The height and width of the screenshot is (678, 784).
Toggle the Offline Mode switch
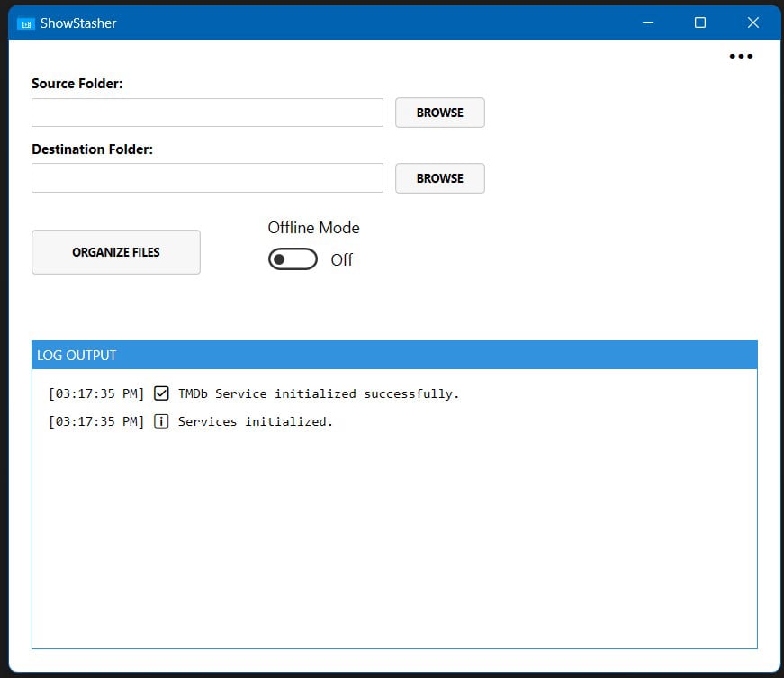[x=293, y=259]
